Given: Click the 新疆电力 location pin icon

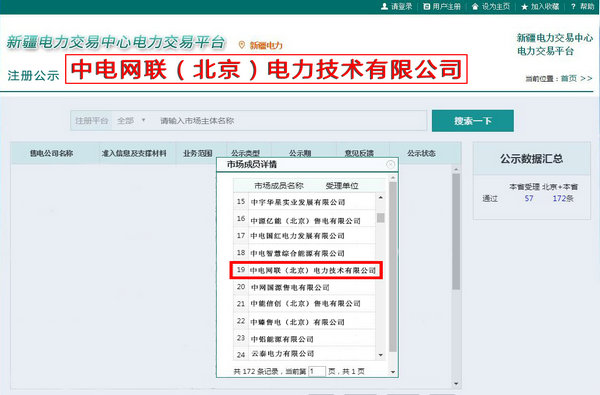Looking at the screenshot, I should click(x=241, y=45).
